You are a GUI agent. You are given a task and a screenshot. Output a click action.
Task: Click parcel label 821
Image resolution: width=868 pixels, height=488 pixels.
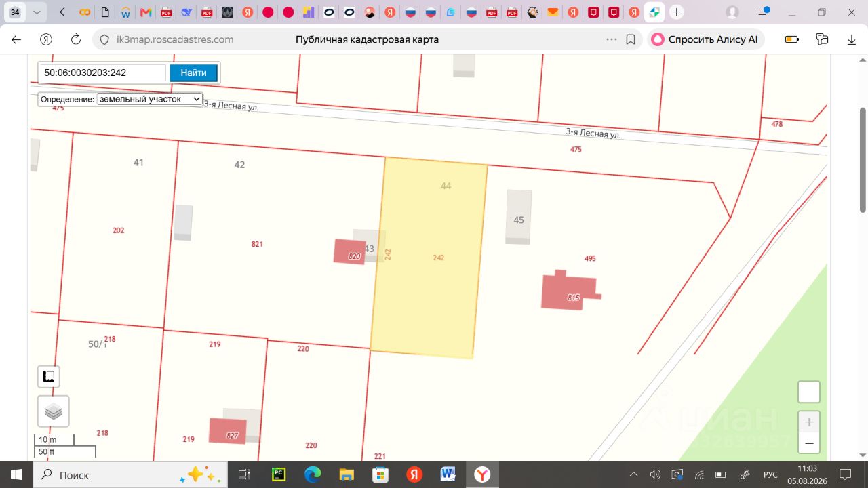(x=257, y=244)
